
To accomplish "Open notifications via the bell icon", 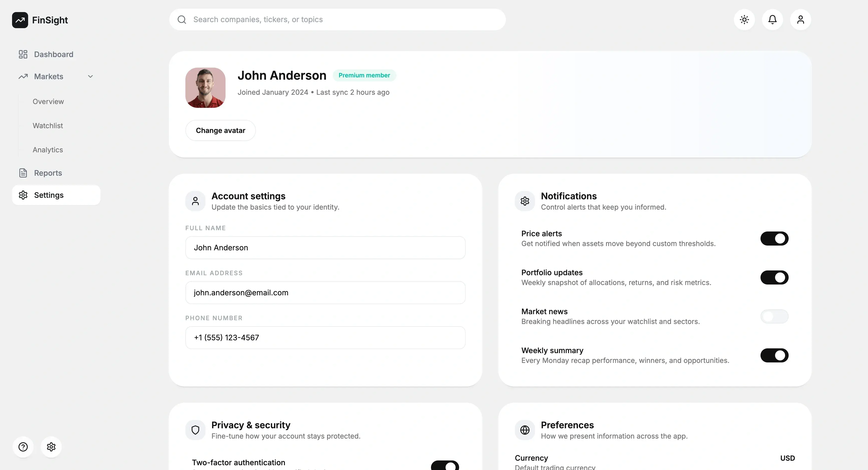I will tap(772, 20).
